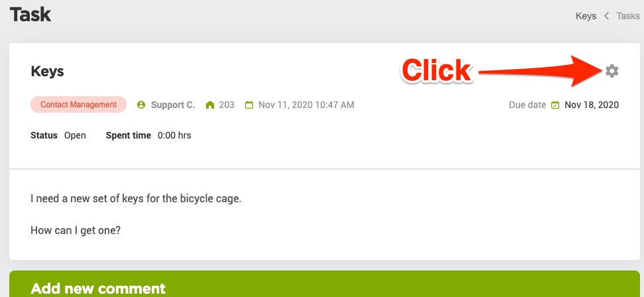The height and width of the screenshot is (297, 644).
Task: Click the Keys task title heading
Action: tap(47, 72)
